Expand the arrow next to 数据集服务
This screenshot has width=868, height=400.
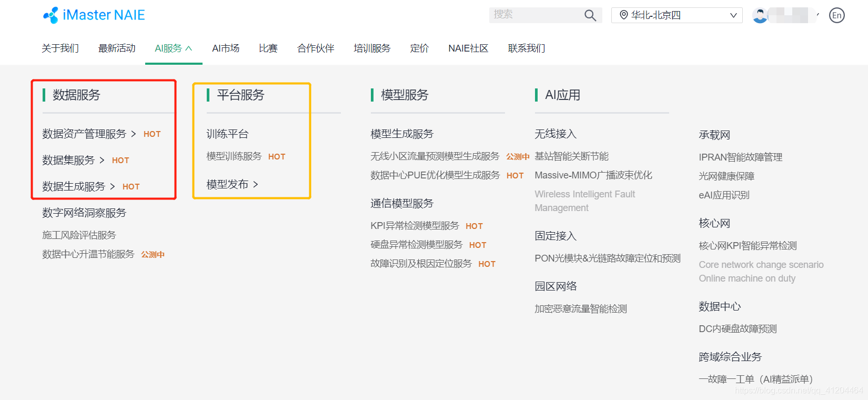pos(102,161)
